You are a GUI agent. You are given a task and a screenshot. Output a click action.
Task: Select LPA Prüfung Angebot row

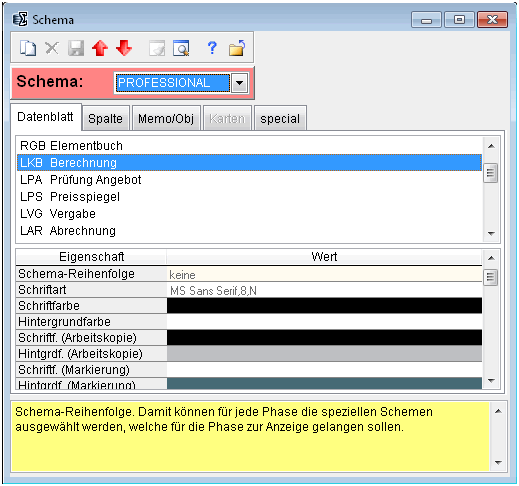(x=249, y=180)
